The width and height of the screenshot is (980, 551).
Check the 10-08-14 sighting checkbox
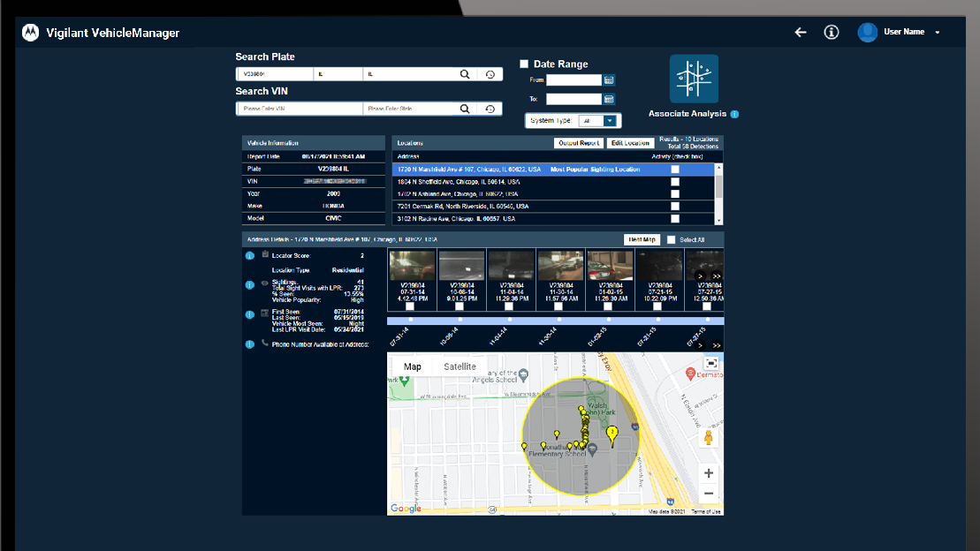pyautogui.click(x=460, y=306)
